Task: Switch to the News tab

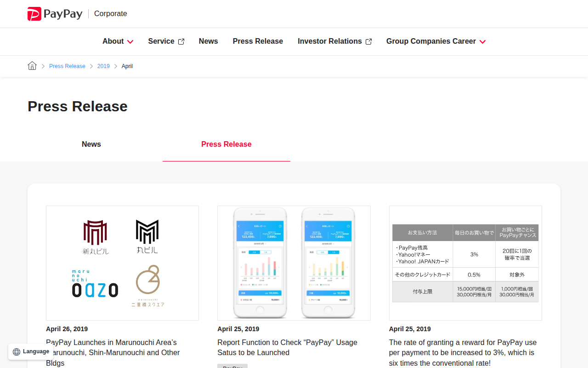Action: [x=91, y=144]
